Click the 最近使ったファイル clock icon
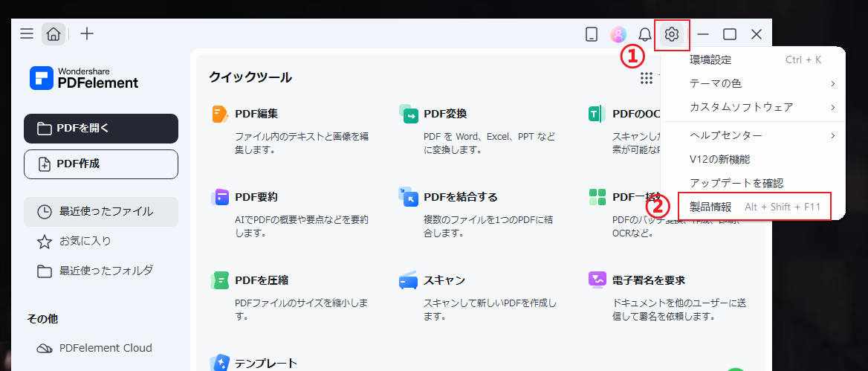868x371 pixels. click(x=45, y=212)
